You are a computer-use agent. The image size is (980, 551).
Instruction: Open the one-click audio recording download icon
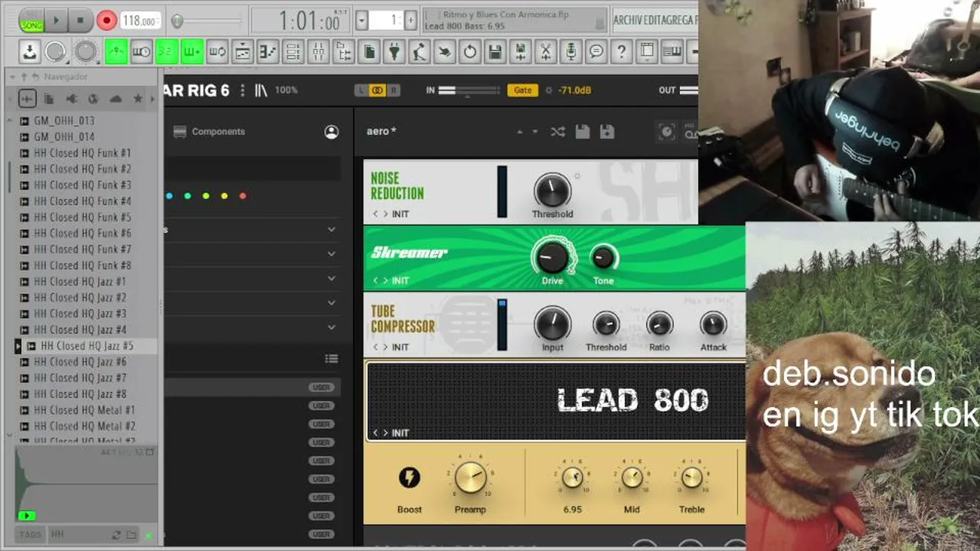pyautogui.click(x=29, y=52)
